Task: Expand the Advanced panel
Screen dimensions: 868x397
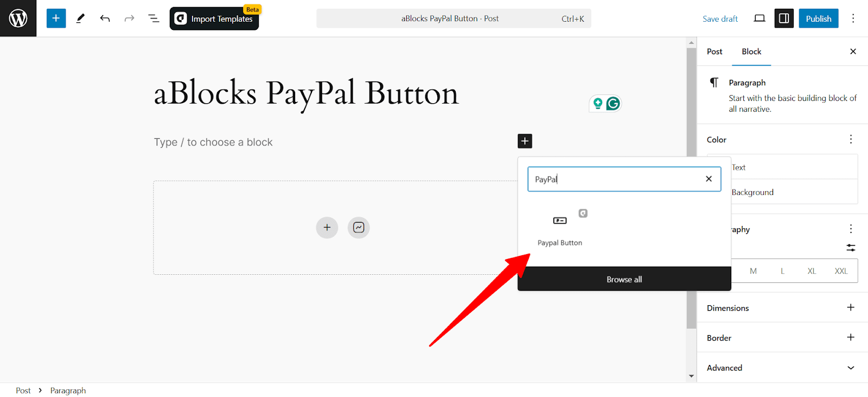Action: (782, 368)
